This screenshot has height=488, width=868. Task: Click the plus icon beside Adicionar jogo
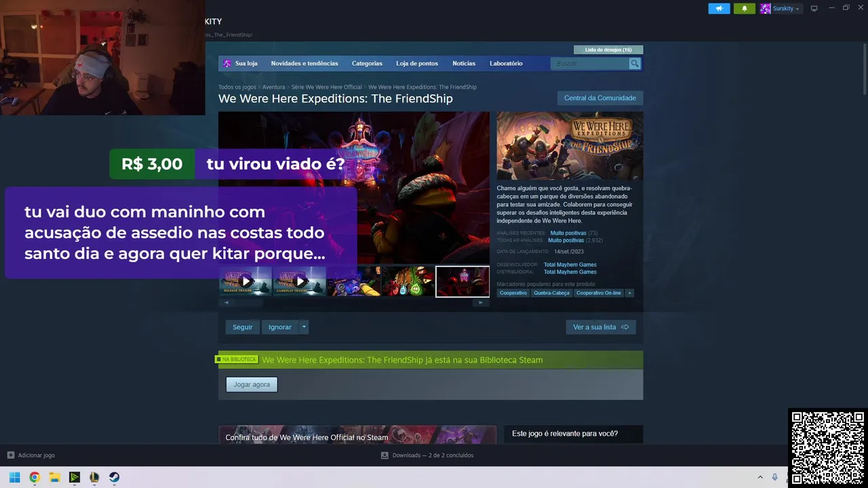[x=10, y=455]
